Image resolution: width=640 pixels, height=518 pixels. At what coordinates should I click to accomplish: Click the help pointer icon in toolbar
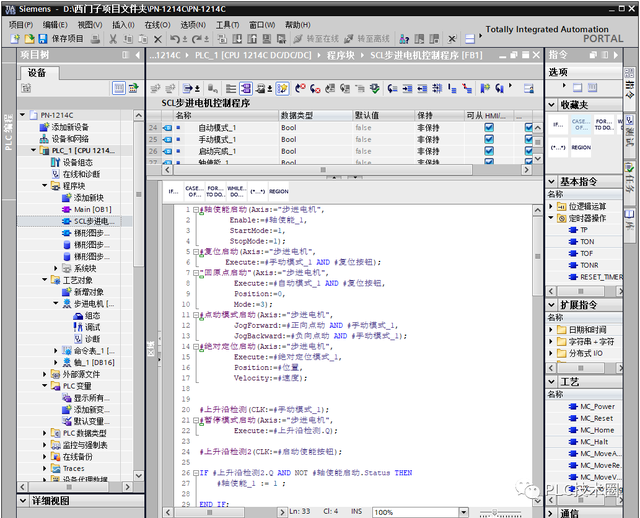pos(404,39)
